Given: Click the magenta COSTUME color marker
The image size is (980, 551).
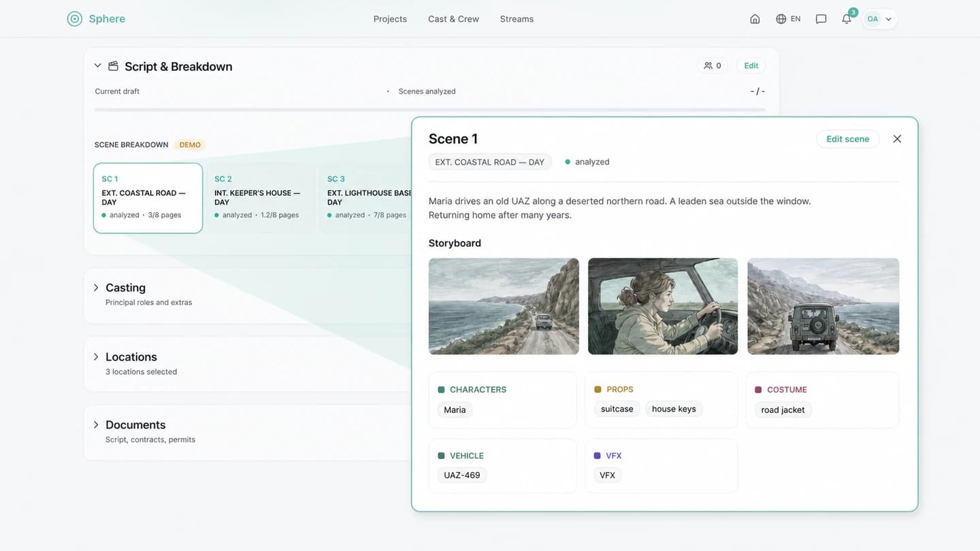Looking at the screenshot, I should (x=758, y=390).
